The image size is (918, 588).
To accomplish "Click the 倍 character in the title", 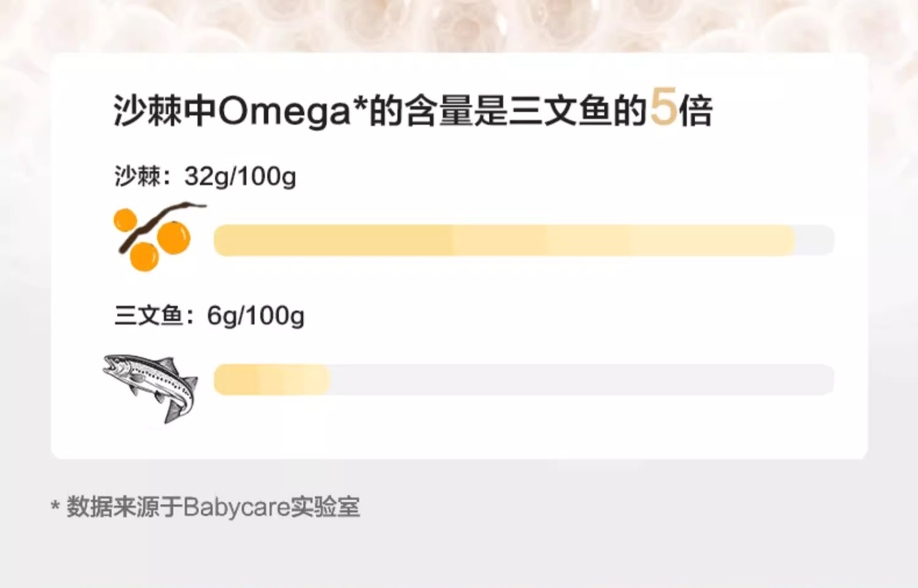I will [696, 111].
